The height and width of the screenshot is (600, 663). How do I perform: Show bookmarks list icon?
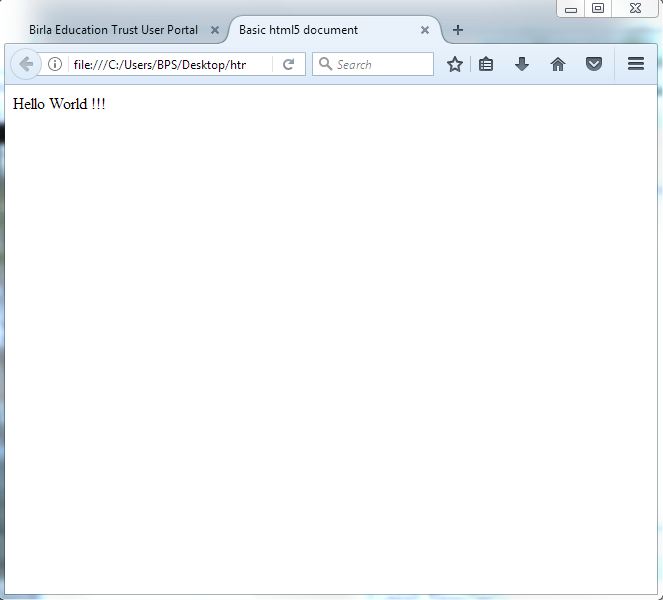[x=486, y=64]
